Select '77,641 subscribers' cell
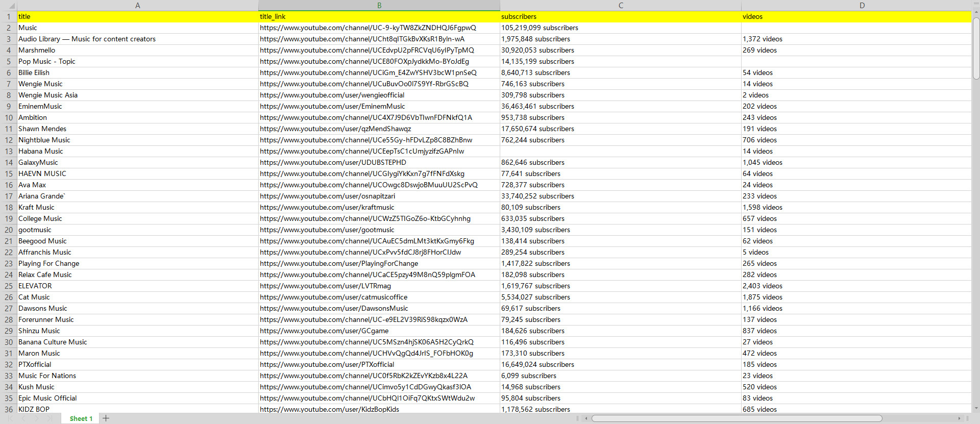This screenshot has width=980, height=424. 621,173
